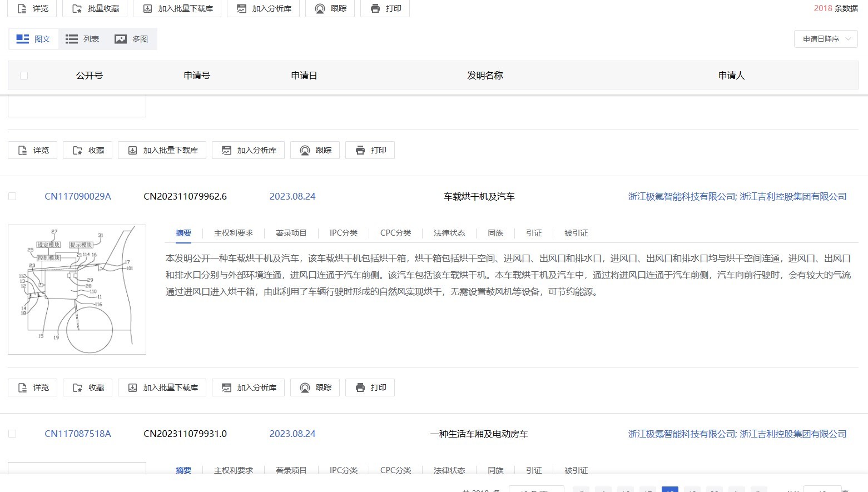Open the 同族 tab of CN117090029A
This screenshot has width=868, height=492.
[x=495, y=233]
